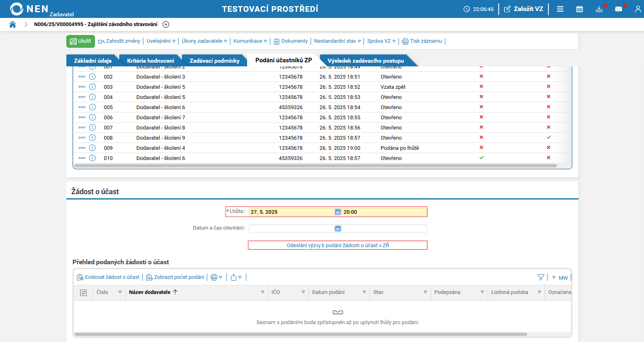Expand the Uveřejnění dropdown menu
Viewport: 644px width, 342px height.
(161, 41)
